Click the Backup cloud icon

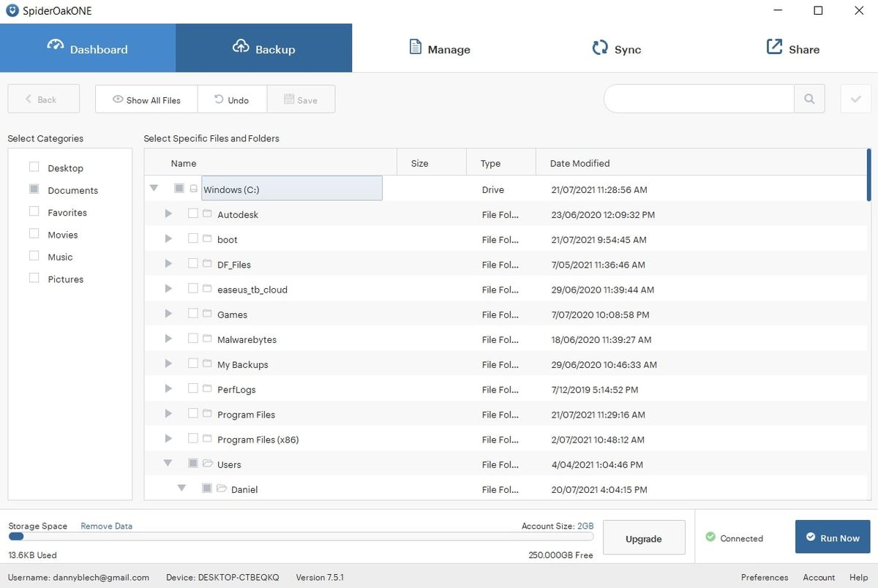click(x=241, y=45)
